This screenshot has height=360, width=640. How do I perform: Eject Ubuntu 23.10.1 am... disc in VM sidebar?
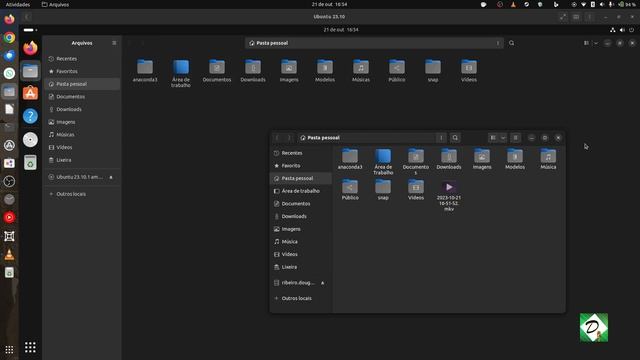[x=111, y=177]
